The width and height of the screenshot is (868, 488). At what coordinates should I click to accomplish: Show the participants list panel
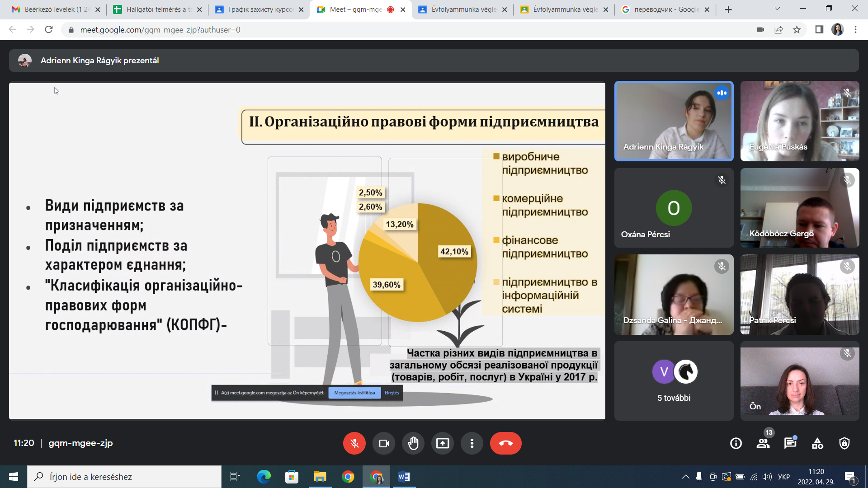[x=763, y=443]
